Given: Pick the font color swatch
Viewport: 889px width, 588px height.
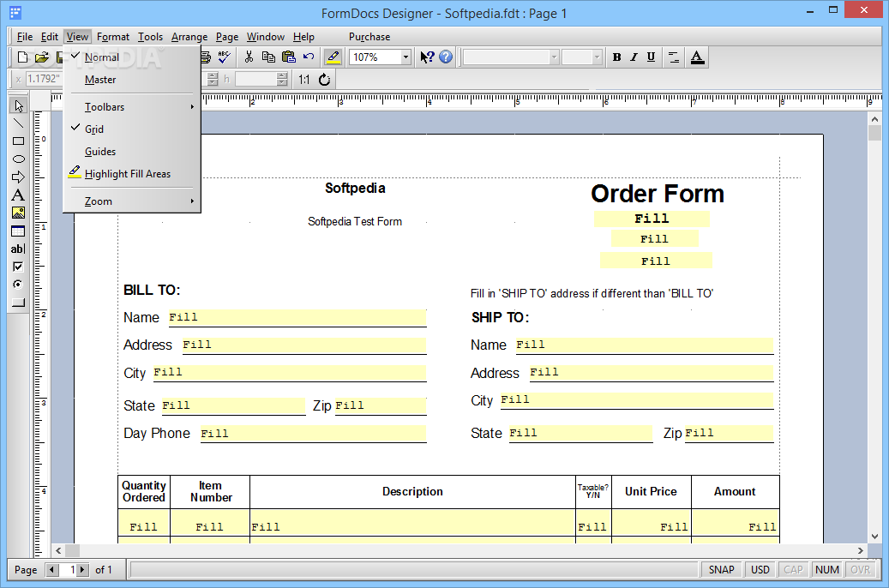Looking at the screenshot, I should 697,57.
